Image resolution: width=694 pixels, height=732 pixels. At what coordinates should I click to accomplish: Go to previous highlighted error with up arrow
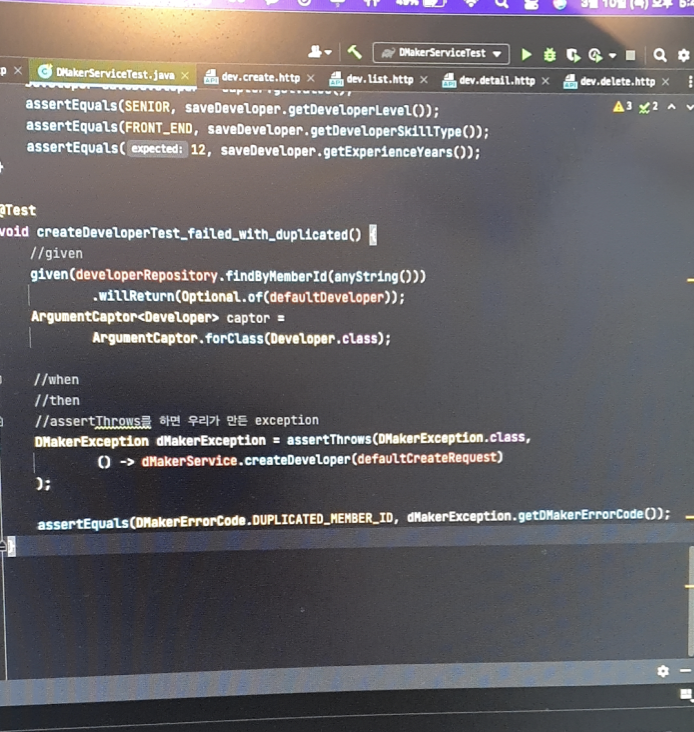pos(672,107)
